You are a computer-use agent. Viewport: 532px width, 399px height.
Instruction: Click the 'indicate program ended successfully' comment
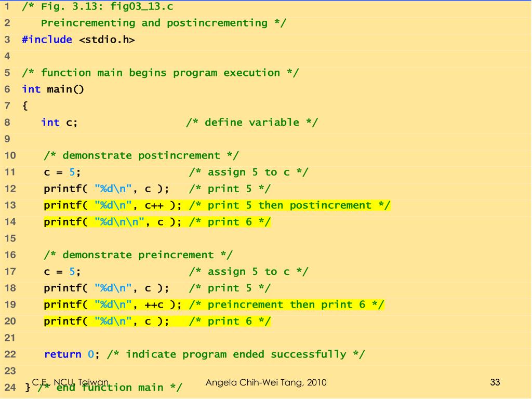(236, 354)
